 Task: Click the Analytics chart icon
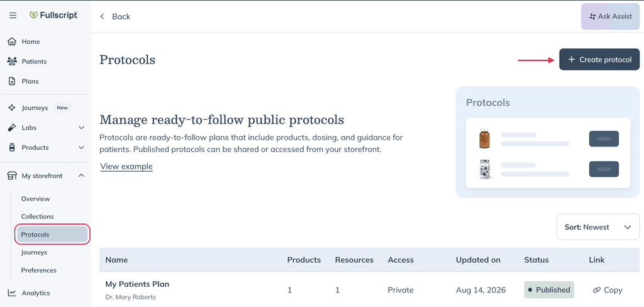pos(12,293)
